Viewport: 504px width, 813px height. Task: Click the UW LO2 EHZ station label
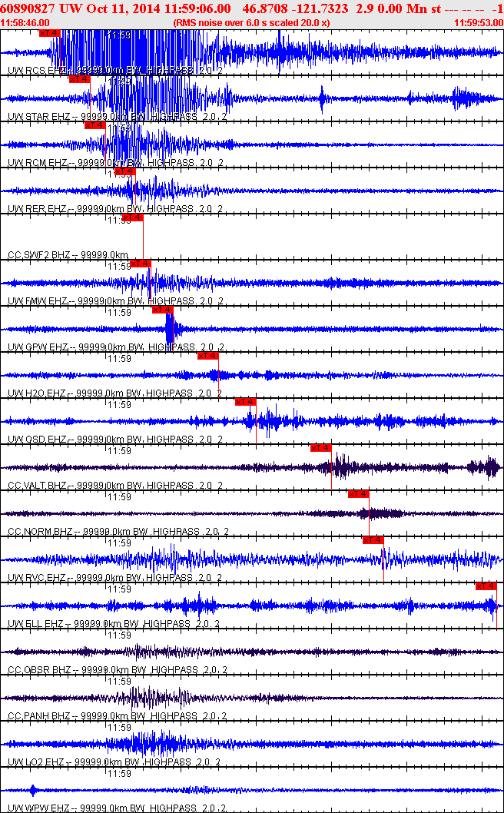pos(37,762)
